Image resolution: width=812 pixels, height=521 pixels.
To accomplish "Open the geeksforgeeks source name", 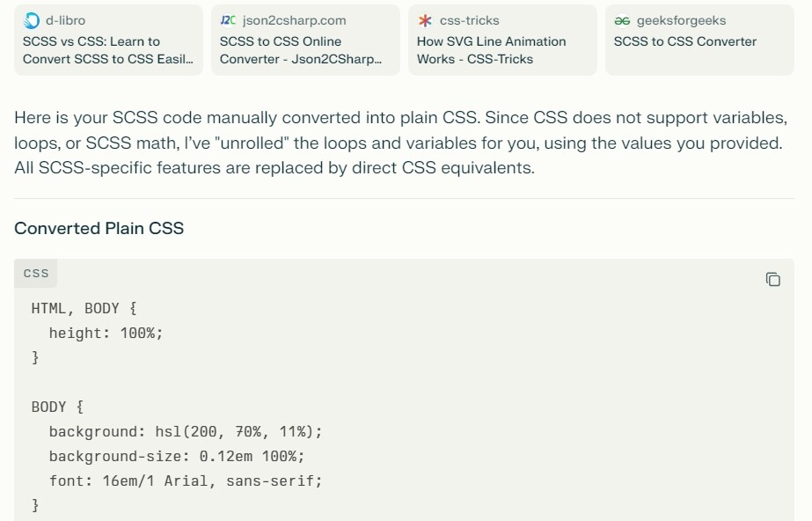I will pyautogui.click(x=681, y=21).
